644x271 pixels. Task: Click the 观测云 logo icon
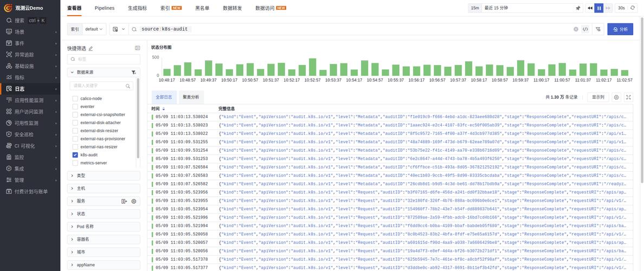[x=8, y=8]
